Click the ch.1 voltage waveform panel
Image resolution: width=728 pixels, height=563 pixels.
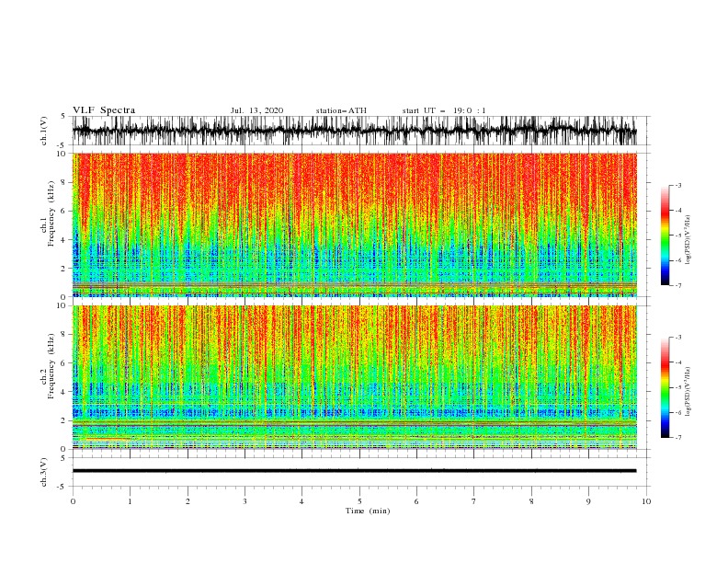pos(360,131)
